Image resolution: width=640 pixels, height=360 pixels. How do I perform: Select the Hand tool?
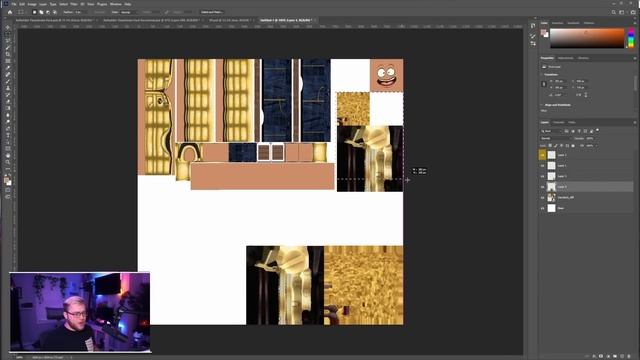point(8,155)
